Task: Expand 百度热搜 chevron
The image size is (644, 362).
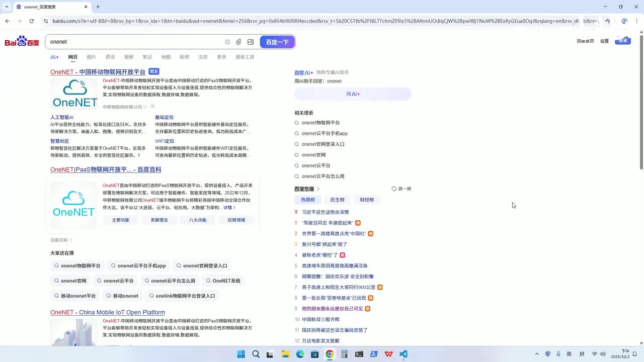Action: (x=318, y=189)
